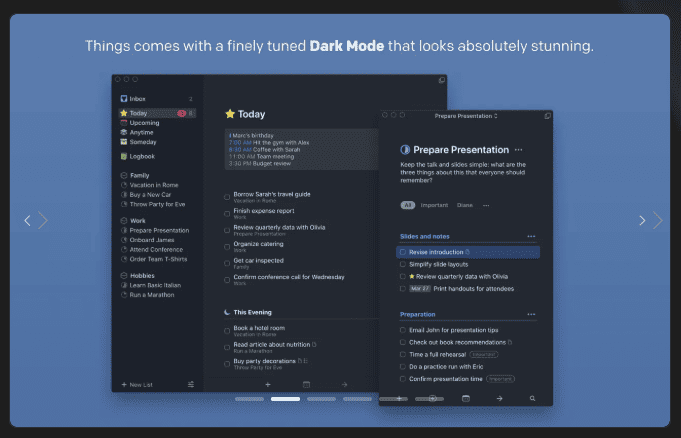Click the new to-do plus icon in the Presentation window toolbar
The height and width of the screenshot is (438, 681).
pos(399,398)
